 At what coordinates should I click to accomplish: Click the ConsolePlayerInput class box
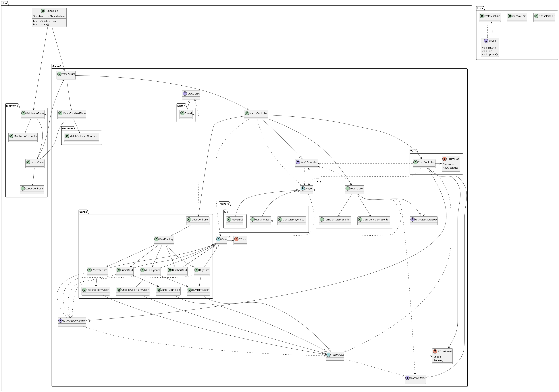(291, 221)
